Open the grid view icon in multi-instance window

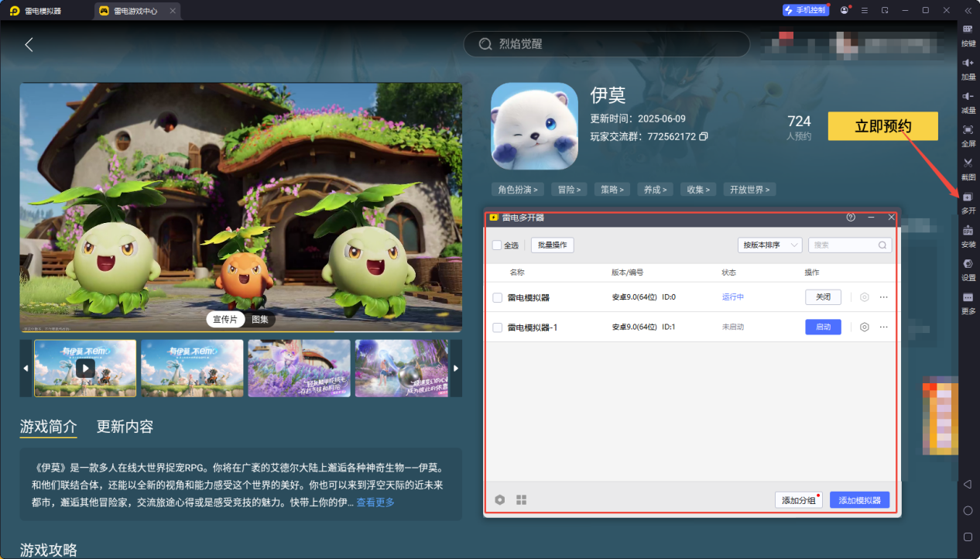(x=521, y=499)
